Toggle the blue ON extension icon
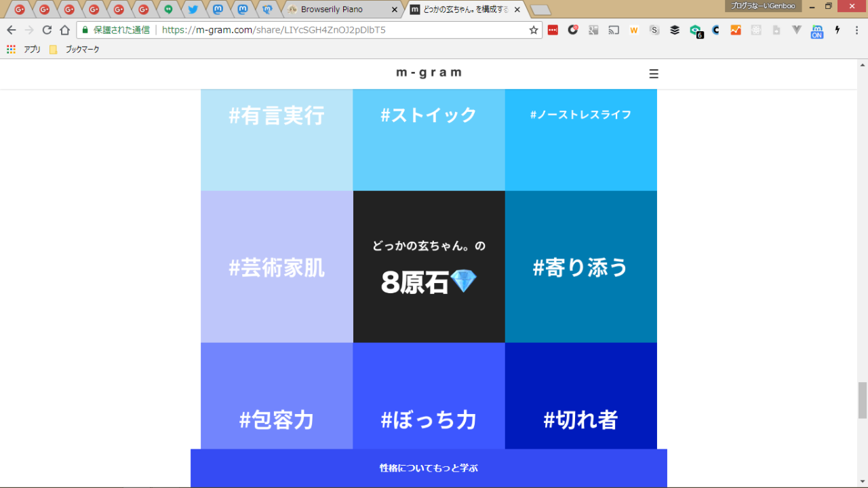The width and height of the screenshot is (868, 488). click(x=817, y=31)
